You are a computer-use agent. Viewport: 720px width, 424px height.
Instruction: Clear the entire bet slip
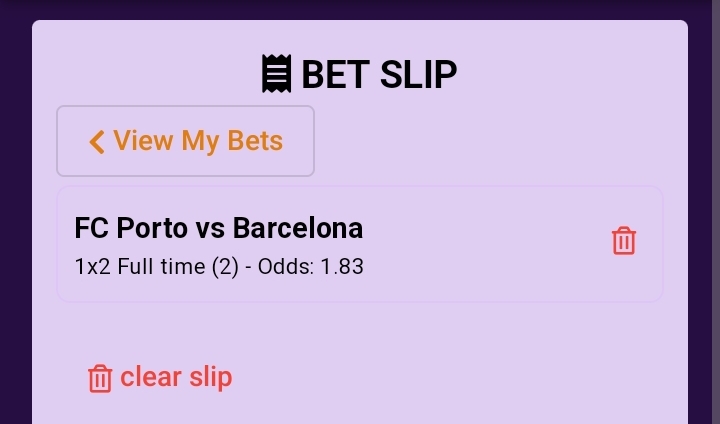click(160, 378)
